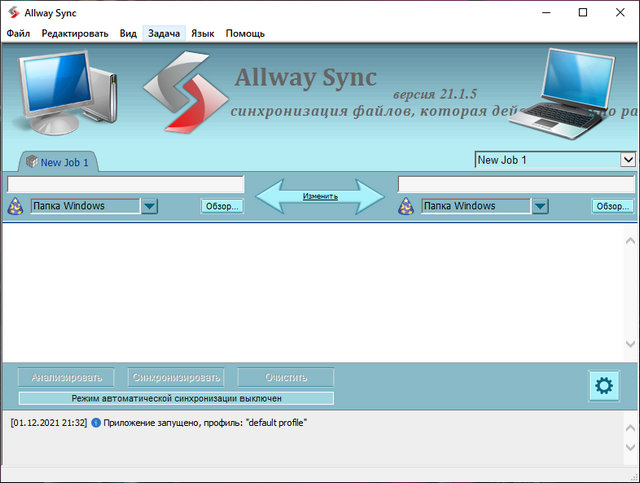Image resolution: width=640 pixels, height=483 pixels.
Task: Click the right folder path input field
Action: coord(516,184)
